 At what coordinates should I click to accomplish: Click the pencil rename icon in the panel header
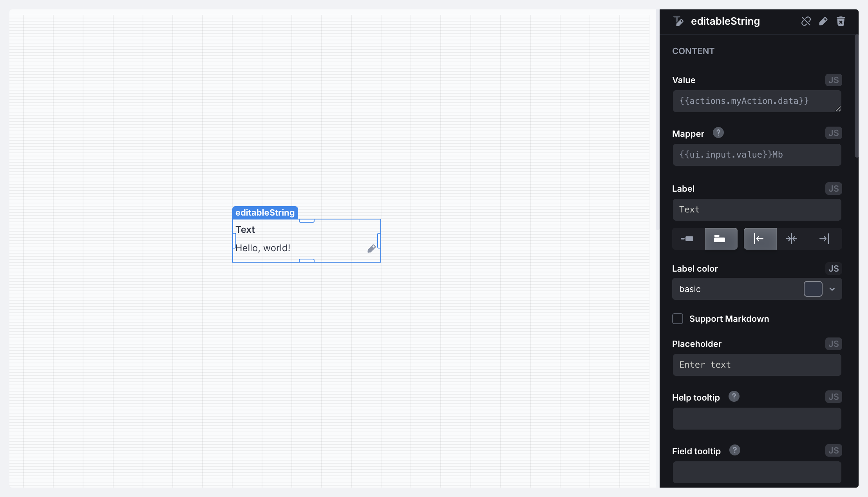coord(823,21)
